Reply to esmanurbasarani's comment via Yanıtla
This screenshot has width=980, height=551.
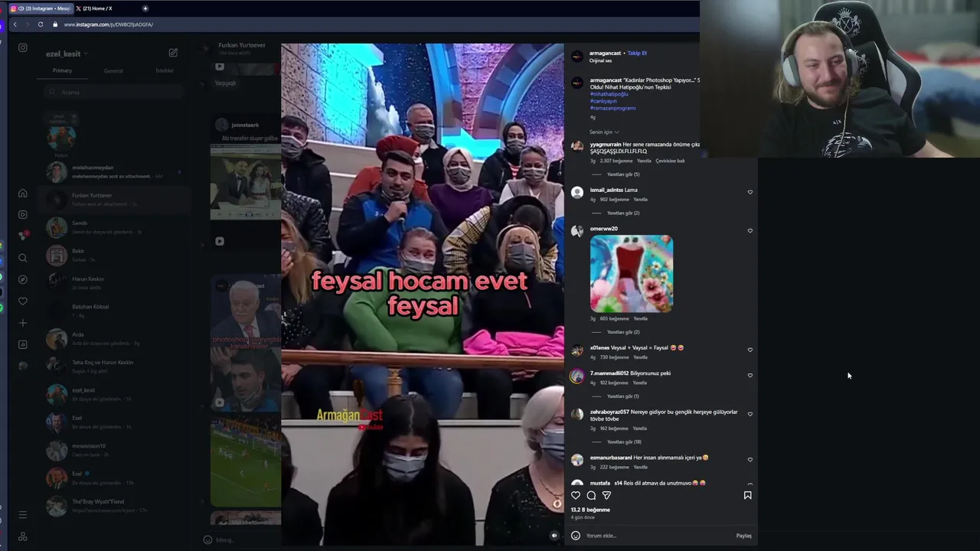coord(640,467)
